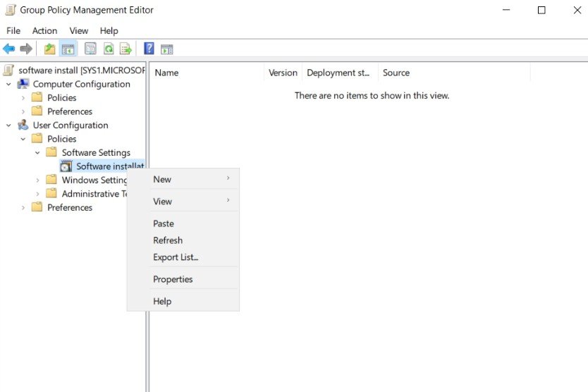Select the User Configuration label
The width and height of the screenshot is (588, 392).
coord(71,125)
